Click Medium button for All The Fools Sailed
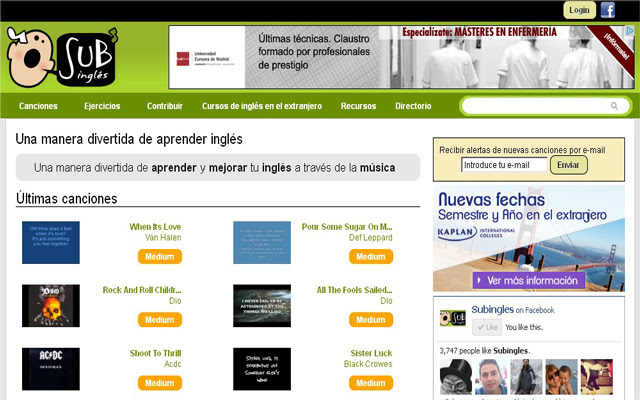640x400 pixels. click(x=371, y=320)
